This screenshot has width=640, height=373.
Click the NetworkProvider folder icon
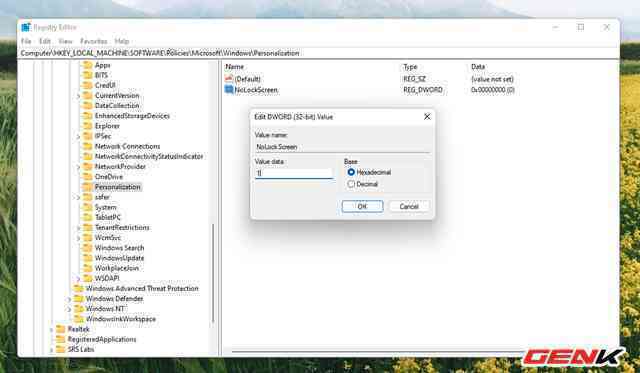coord(87,167)
